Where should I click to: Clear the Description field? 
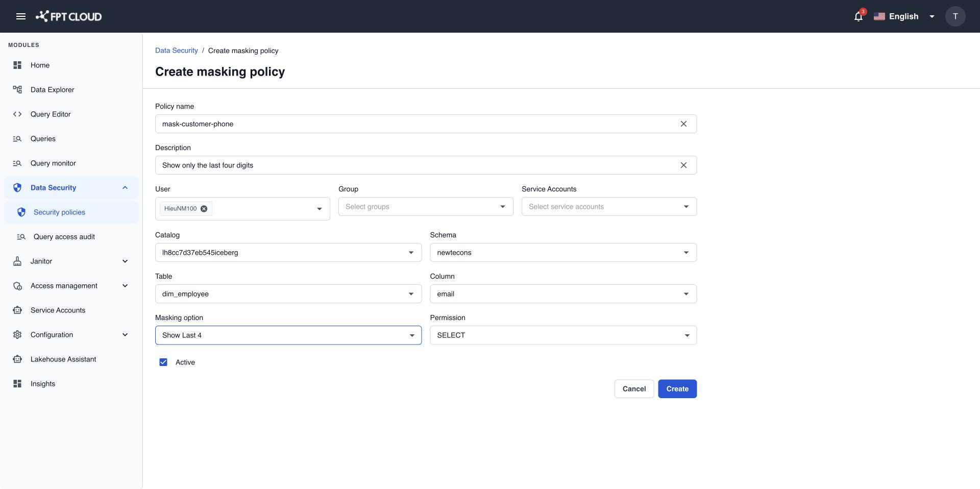click(683, 165)
